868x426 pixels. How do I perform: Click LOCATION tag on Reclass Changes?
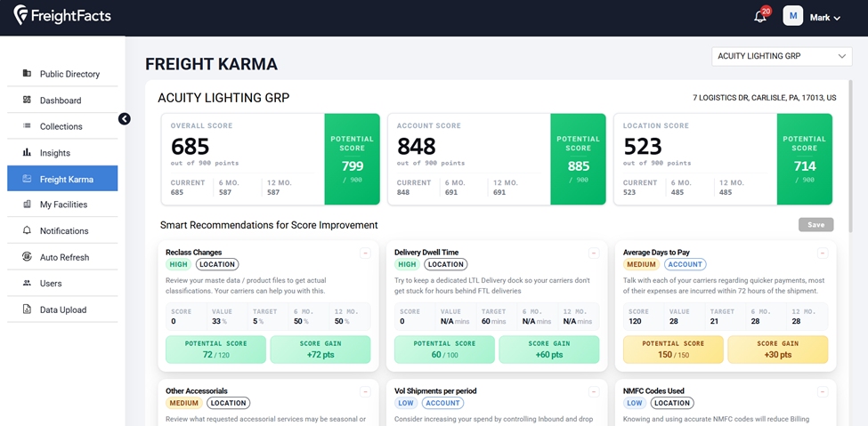coord(217,264)
